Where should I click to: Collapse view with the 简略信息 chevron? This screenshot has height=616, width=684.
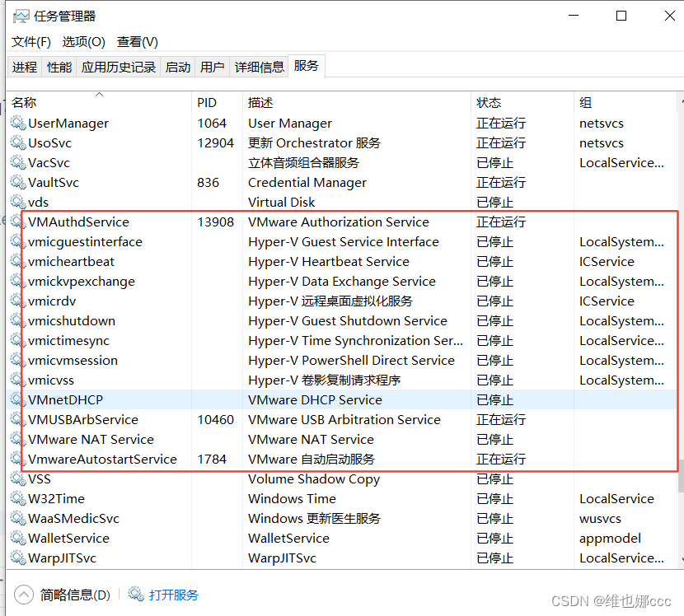pos(24,595)
